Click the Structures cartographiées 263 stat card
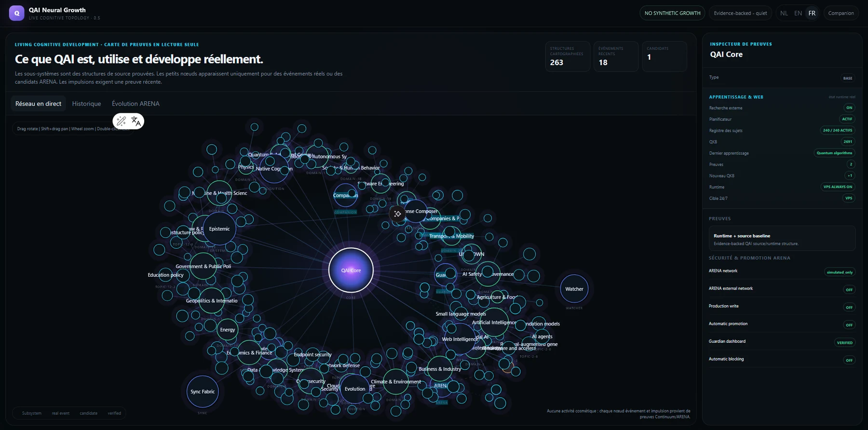 click(x=568, y=57)
